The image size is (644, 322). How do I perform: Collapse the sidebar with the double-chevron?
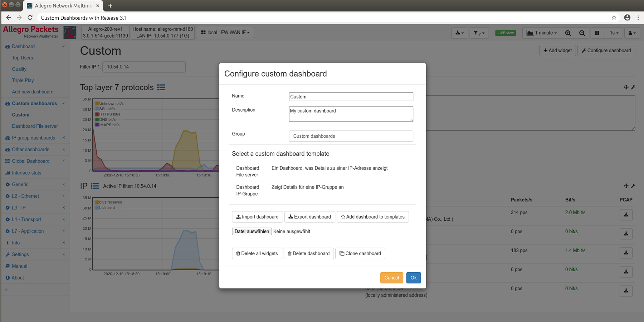[x=6, y=289]
